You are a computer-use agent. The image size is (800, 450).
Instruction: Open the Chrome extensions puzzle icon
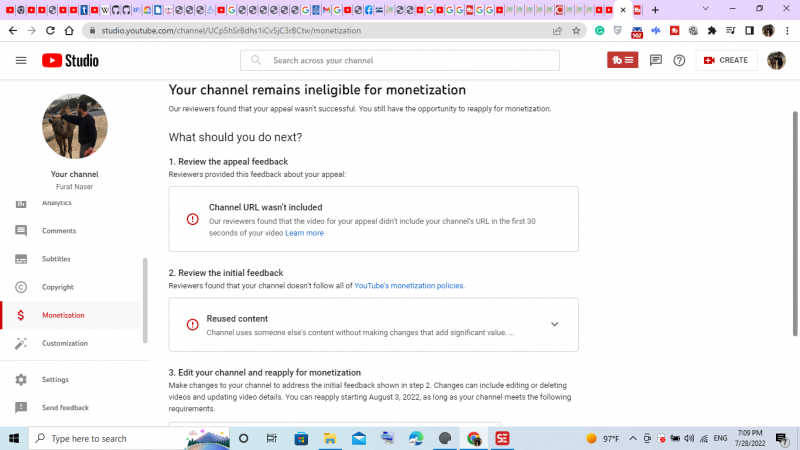(x=712, y=31)
